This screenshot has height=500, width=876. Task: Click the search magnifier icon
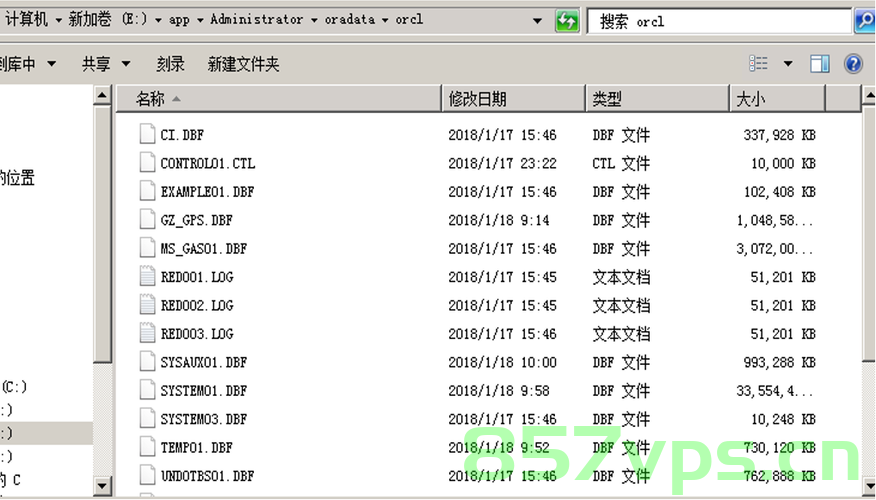(866, 21)
